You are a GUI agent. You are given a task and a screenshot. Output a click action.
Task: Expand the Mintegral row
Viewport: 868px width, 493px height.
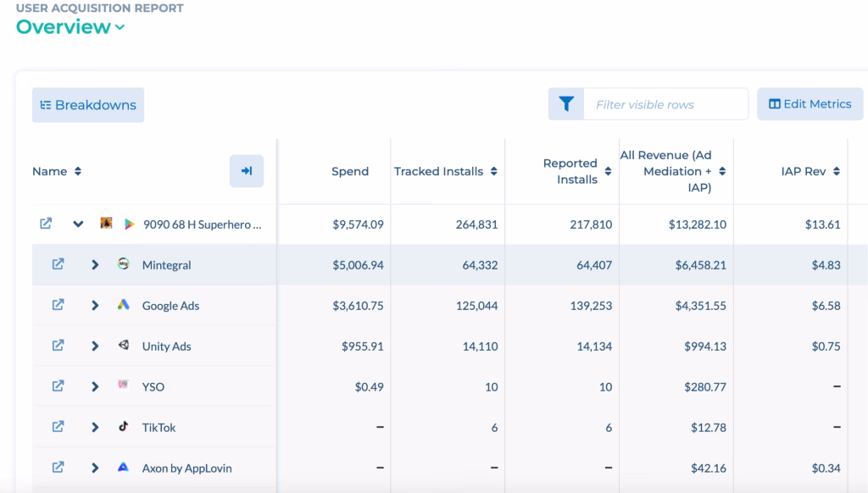click(x=95, y=265)
